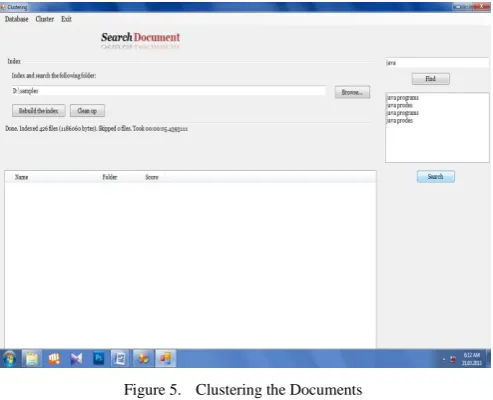Click the Exit menu item
493x400 pixels.
coord(66,19)
